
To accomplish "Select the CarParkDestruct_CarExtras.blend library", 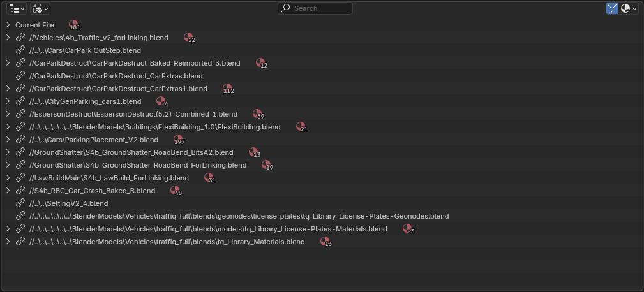I will point(116,76).
